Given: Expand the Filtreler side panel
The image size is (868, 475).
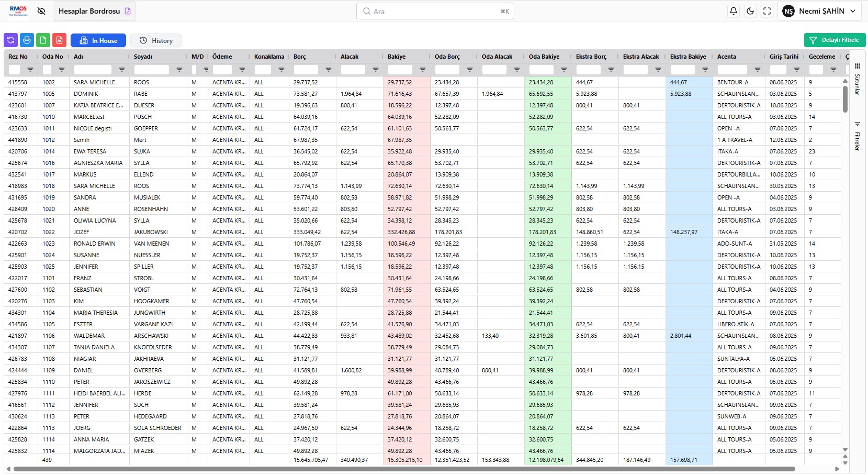Looking at the screenshot, I should pos(858,137).
